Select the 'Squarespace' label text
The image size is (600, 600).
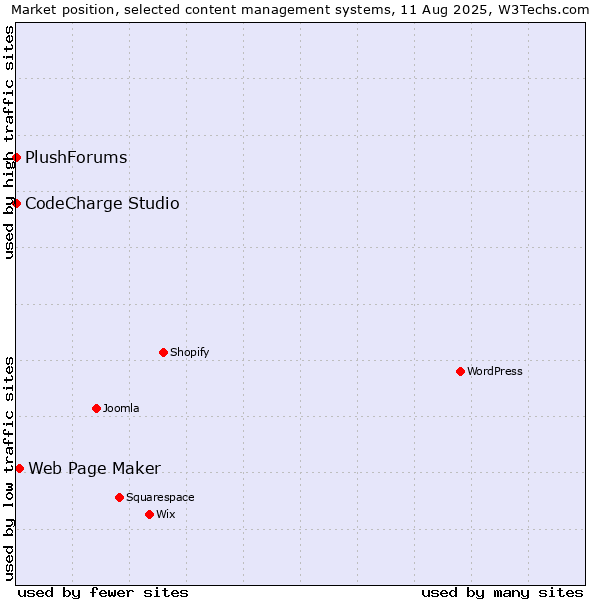160,497
